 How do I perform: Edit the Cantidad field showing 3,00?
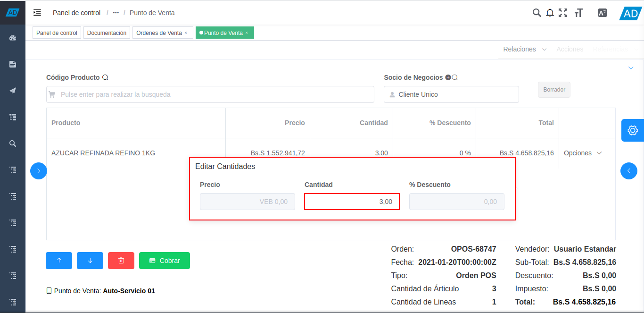[352, 202]
